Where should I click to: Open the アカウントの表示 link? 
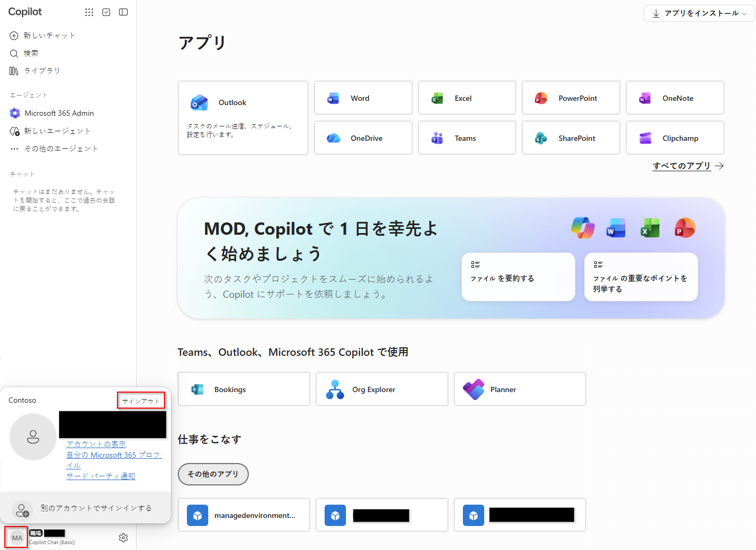point(96,444)
